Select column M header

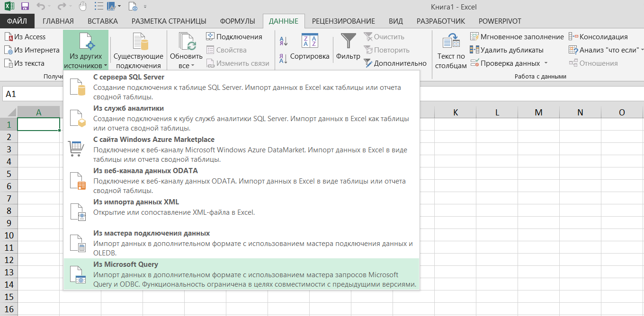539,112
